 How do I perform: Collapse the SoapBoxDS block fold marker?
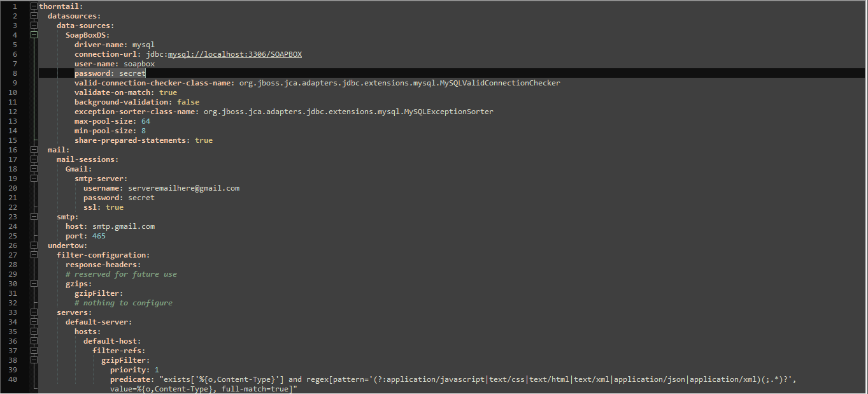point(34,35)
